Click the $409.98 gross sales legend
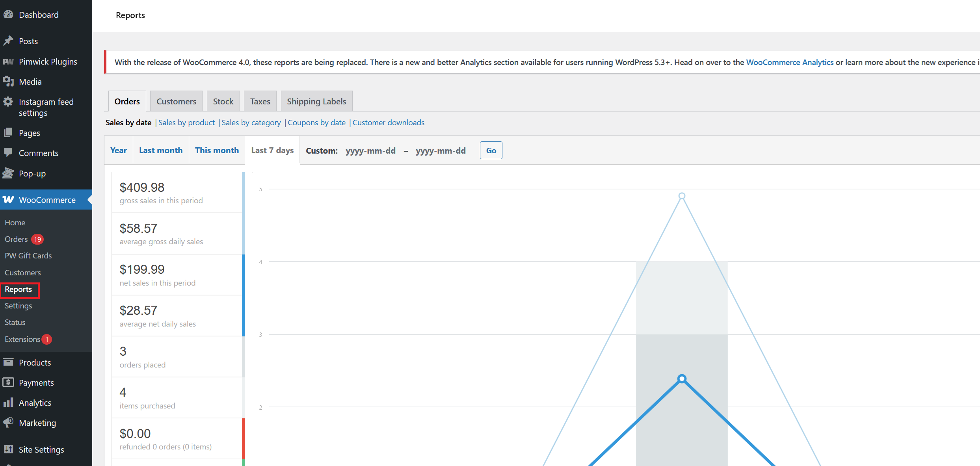Screen dimensions: 980x466 (178, 193)
